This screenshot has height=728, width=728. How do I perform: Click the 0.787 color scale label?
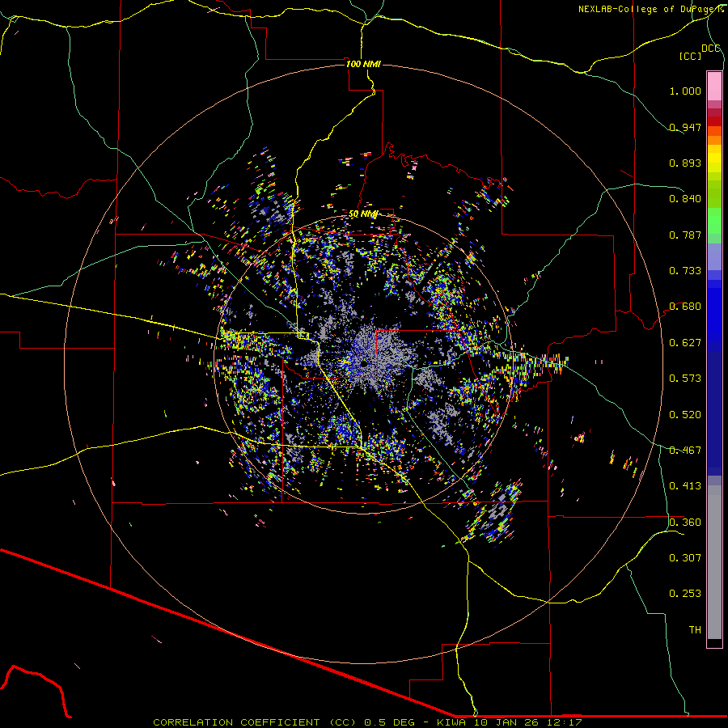pos(685,235)
